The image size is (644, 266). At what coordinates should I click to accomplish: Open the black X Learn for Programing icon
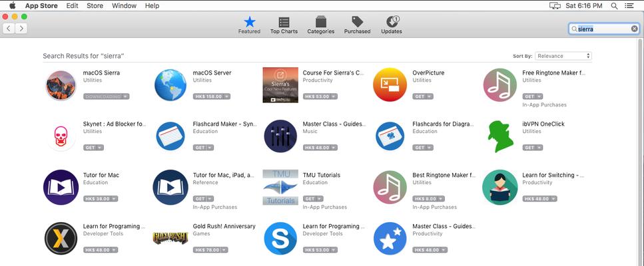click(61, 239)
